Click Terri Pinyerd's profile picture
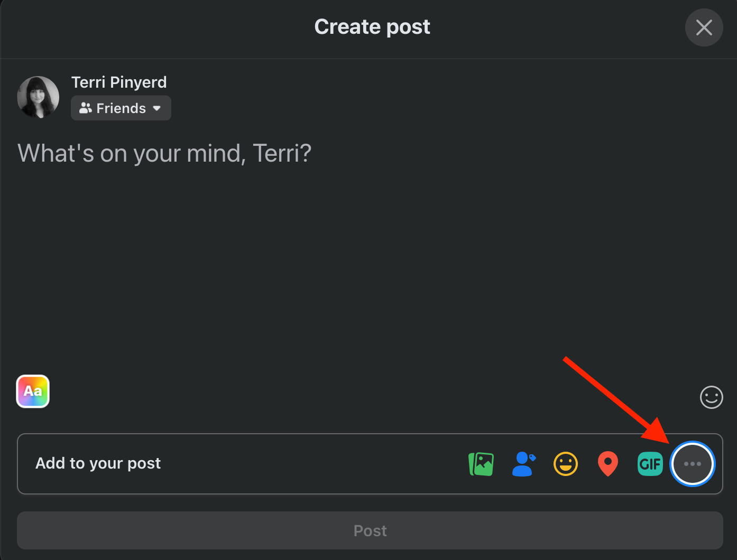The image size is (737, 560). (38, 97)
